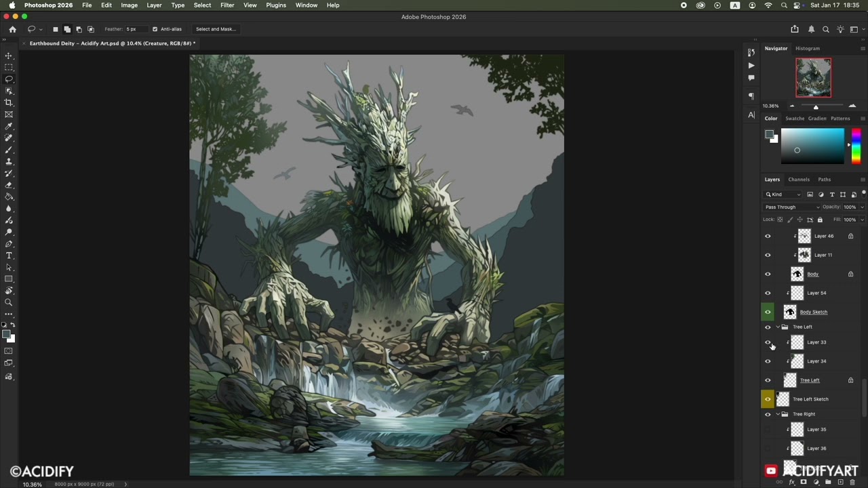
Task: Open the Fill value dropdown arrow
Action: [862, 220]
